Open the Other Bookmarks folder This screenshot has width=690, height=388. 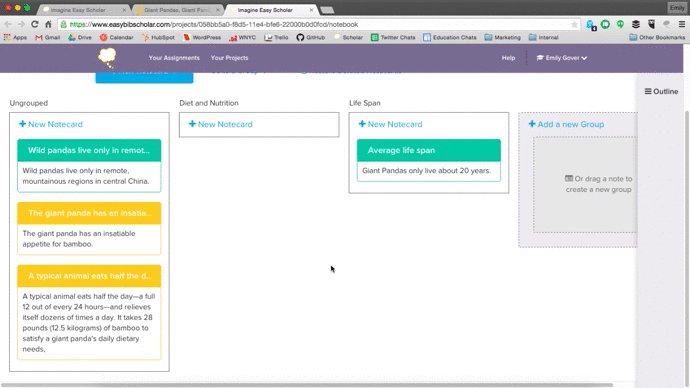(657, 37)
